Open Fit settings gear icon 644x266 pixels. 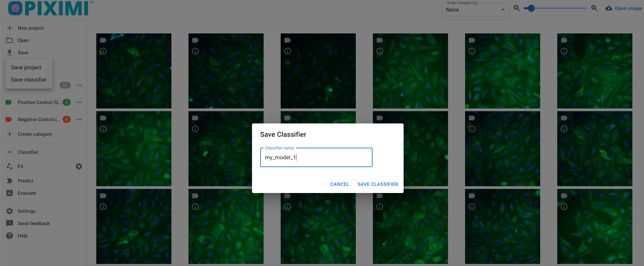coord(79,166)
